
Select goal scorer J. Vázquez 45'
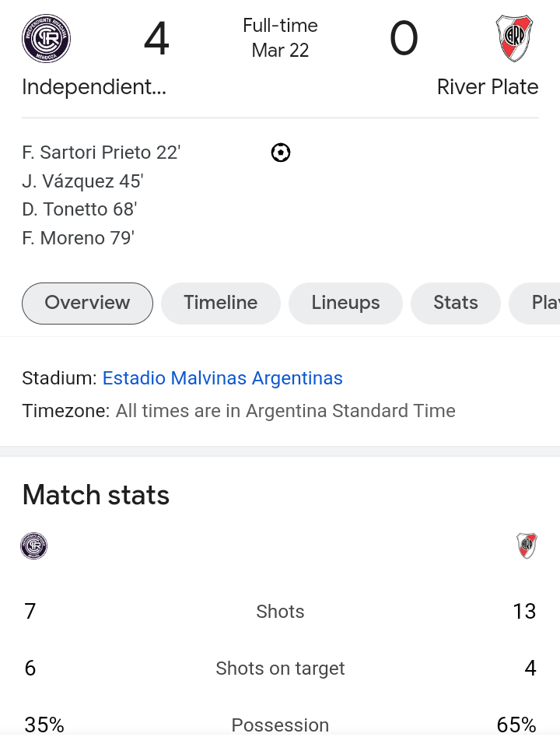pos(82,181)
